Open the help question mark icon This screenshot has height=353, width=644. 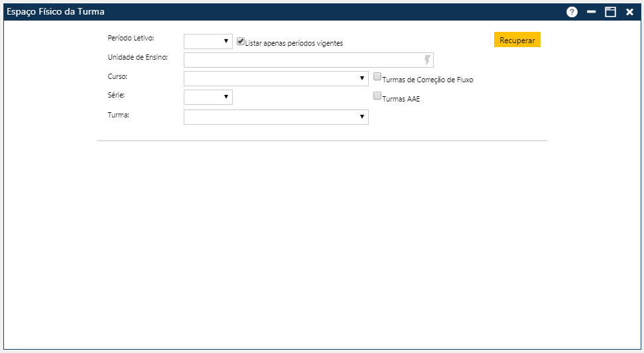(x=572, y=12)
